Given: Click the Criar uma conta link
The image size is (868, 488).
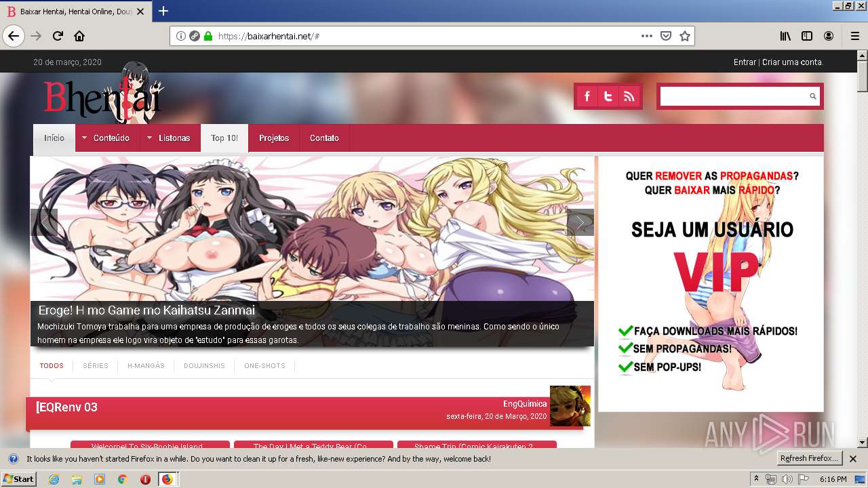Looking at the screenshot, I should pos(792,62).
